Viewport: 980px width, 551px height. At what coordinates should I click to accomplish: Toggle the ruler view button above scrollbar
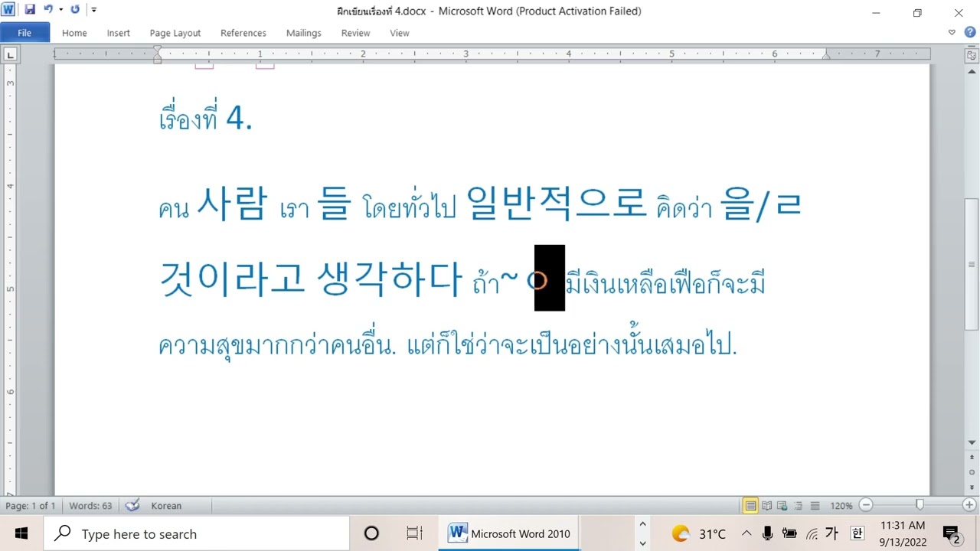pyautogui.click(x=972, y=55)
